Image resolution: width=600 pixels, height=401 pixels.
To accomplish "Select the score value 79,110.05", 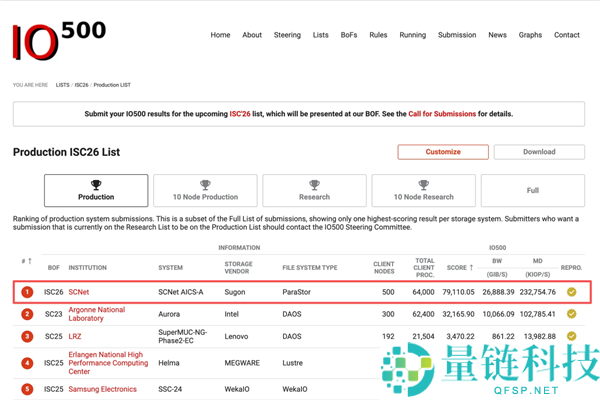I will [x=458, y=292].
